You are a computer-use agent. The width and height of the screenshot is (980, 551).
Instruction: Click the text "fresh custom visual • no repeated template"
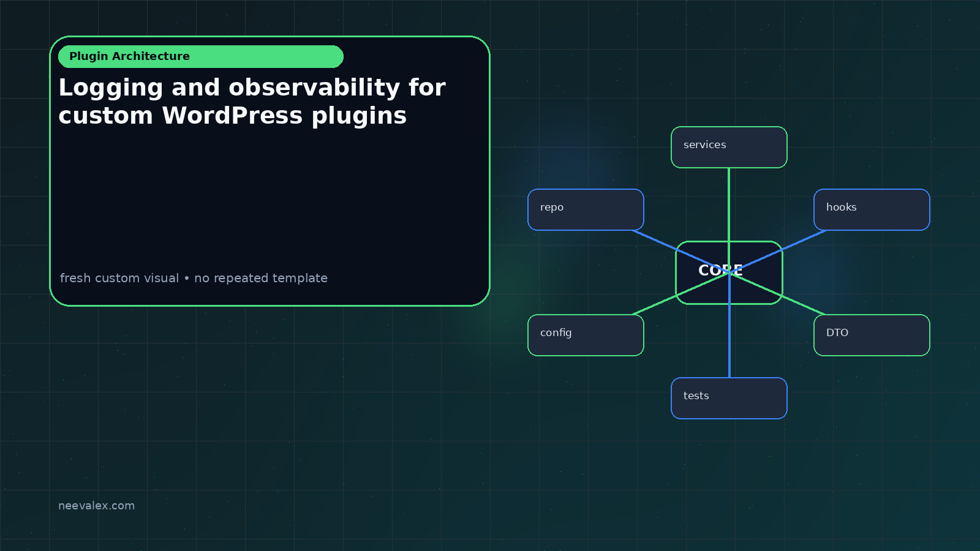194,278
